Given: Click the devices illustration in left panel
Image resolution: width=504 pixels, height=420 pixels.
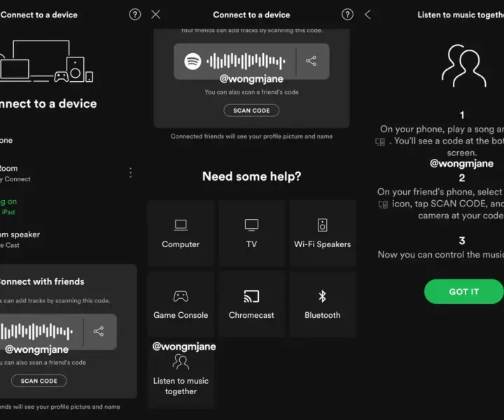Looking at the screenshot, I should pos(47,62).
